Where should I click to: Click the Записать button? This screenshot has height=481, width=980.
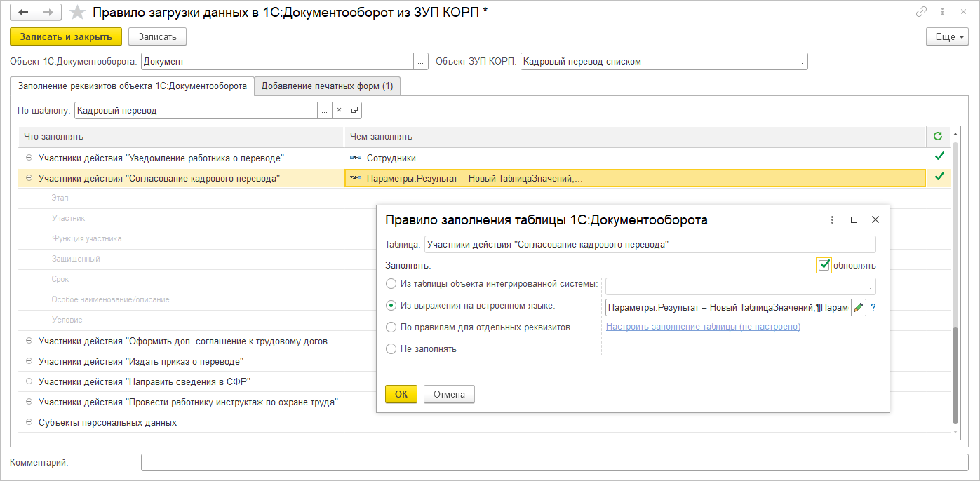[x=157, y=36]
